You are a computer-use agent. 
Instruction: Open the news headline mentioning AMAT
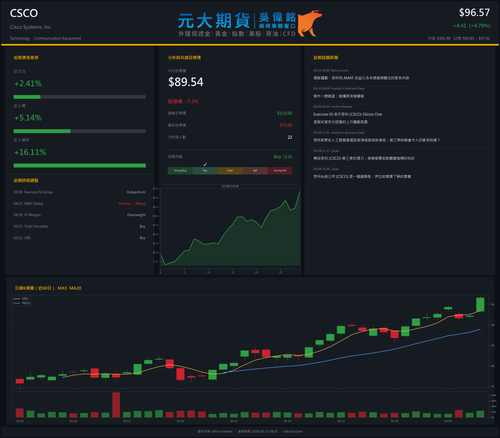(361, 78)
